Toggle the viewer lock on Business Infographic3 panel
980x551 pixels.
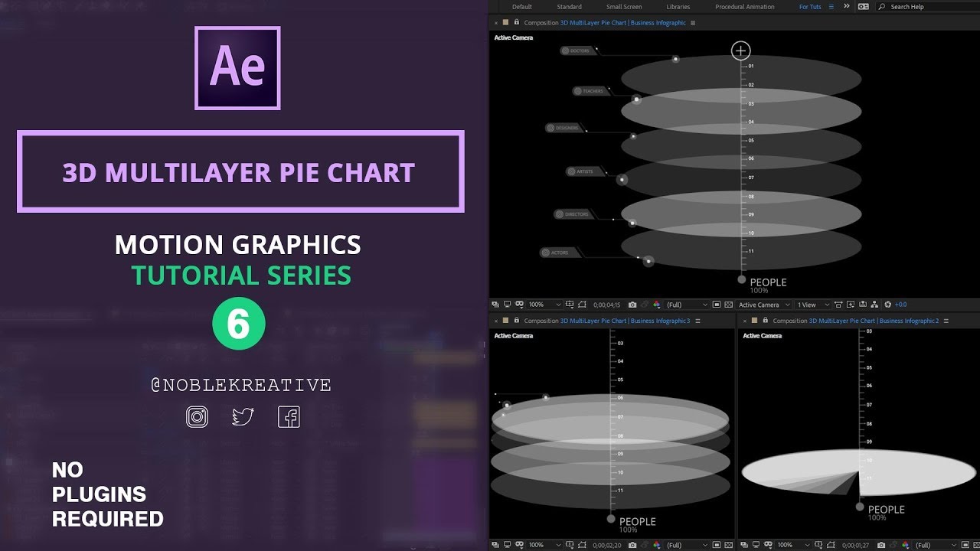(516, 321)
